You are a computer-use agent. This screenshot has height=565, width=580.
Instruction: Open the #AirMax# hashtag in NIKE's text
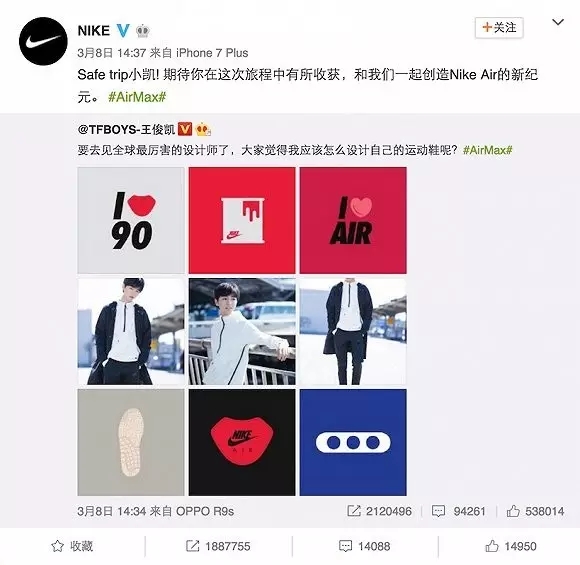[x=137, y=97]
